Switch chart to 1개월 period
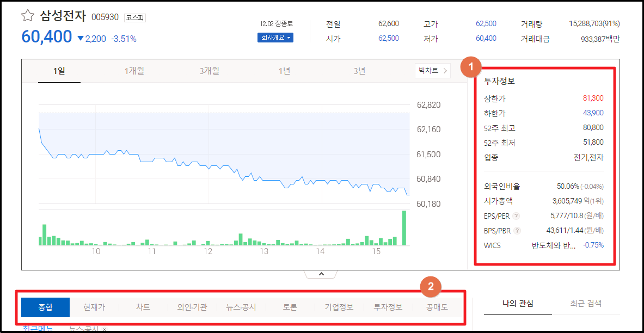 134,71
